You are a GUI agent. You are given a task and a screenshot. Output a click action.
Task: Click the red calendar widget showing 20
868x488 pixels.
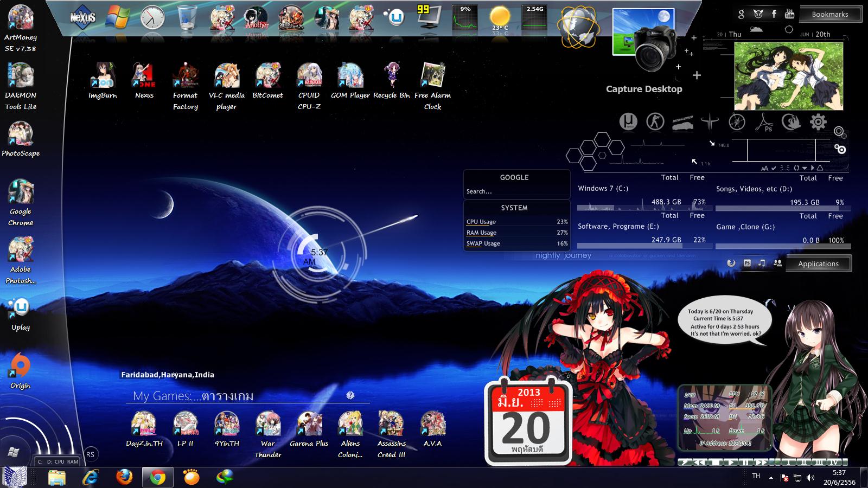click(x=528, y=421)
